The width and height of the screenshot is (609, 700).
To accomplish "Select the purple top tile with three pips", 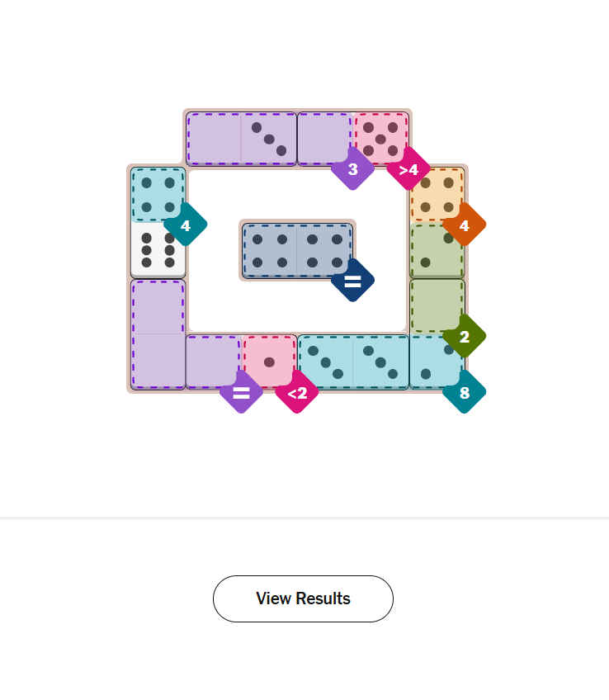I will click(269, 139).
